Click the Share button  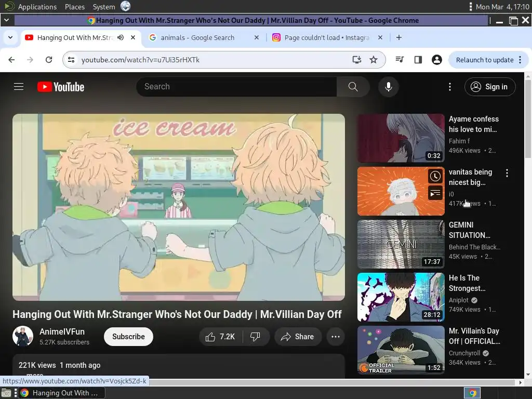(298, 337)
